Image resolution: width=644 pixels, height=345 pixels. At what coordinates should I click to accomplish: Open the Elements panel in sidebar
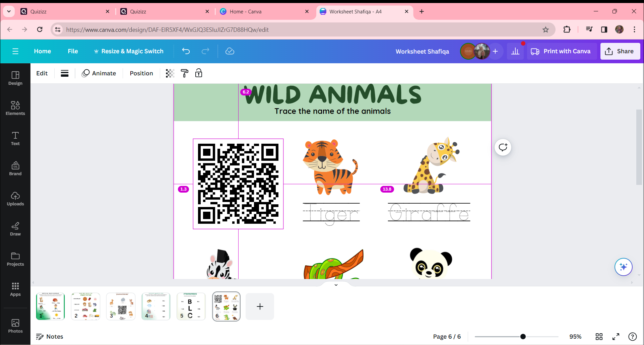pos(15,108)
